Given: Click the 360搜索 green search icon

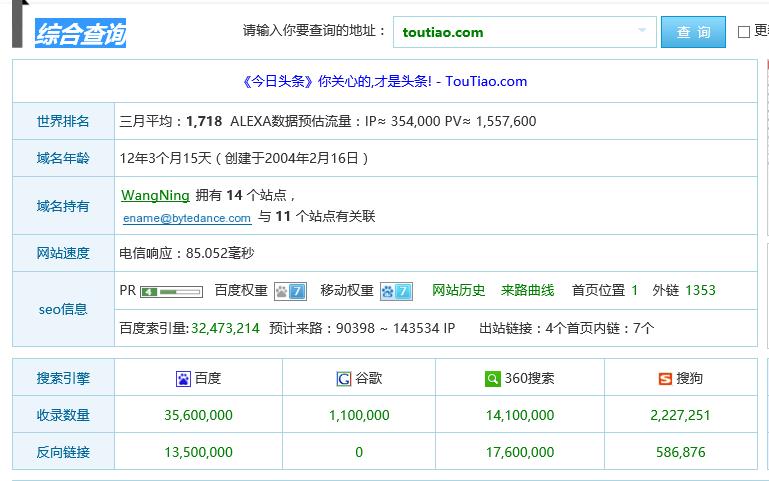Looking at the screenshot, I should pyautogui.click(x=492, y=379).
